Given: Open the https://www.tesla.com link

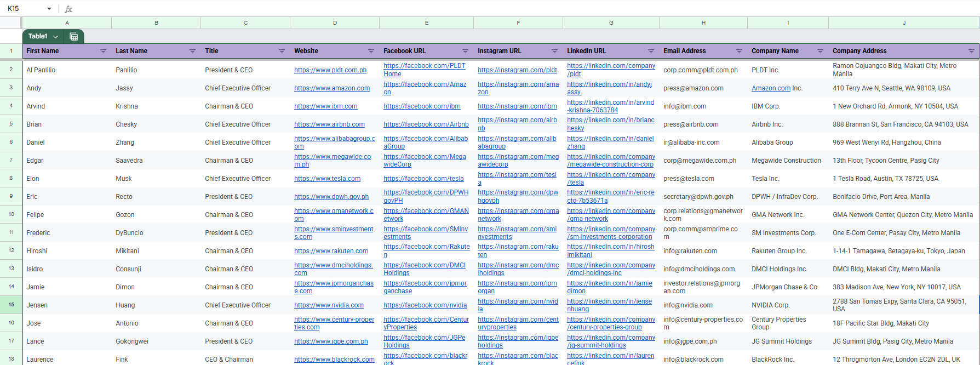Looking at the screenshot, I should (x=327, y=179).
